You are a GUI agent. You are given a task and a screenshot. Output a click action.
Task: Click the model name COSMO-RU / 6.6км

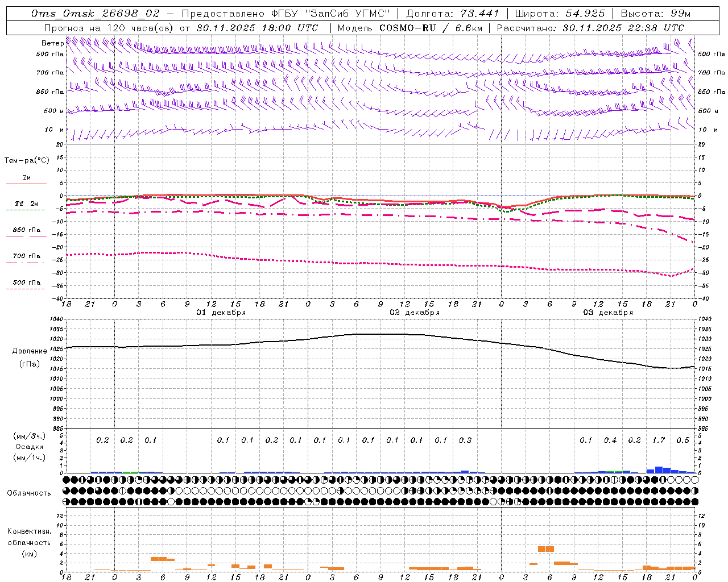[431, 28]
